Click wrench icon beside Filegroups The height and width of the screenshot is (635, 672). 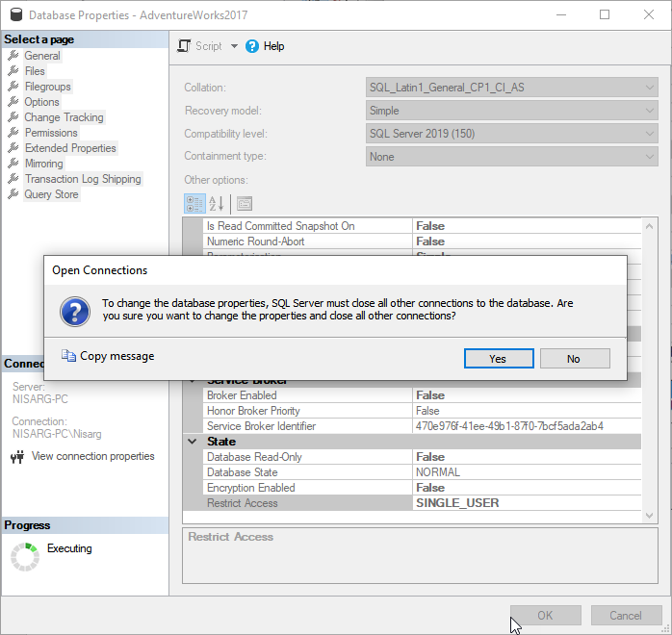click(13, 86)
